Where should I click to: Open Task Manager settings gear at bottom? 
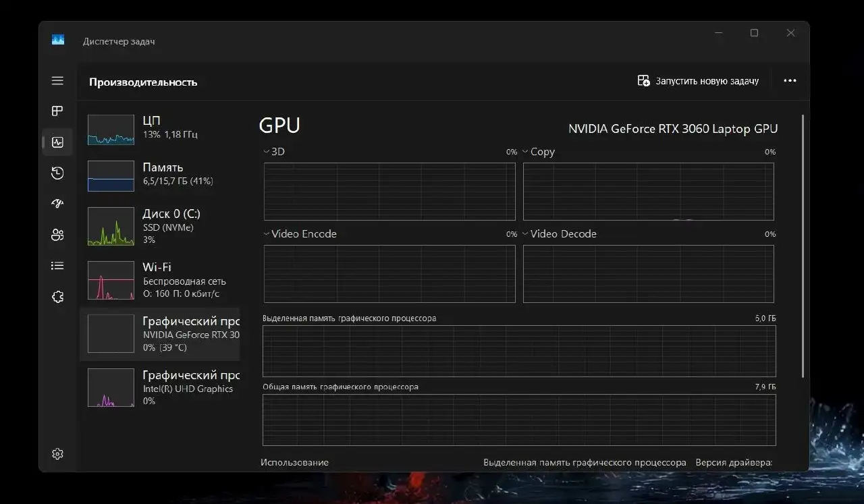(57, 453)
